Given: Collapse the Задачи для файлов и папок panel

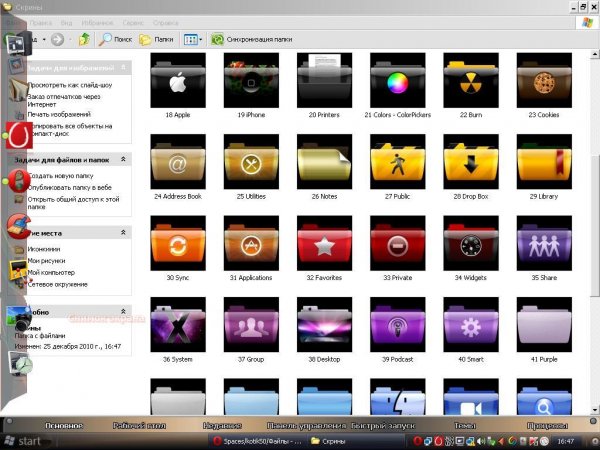Looking at the screenshot, I should 123,159.
